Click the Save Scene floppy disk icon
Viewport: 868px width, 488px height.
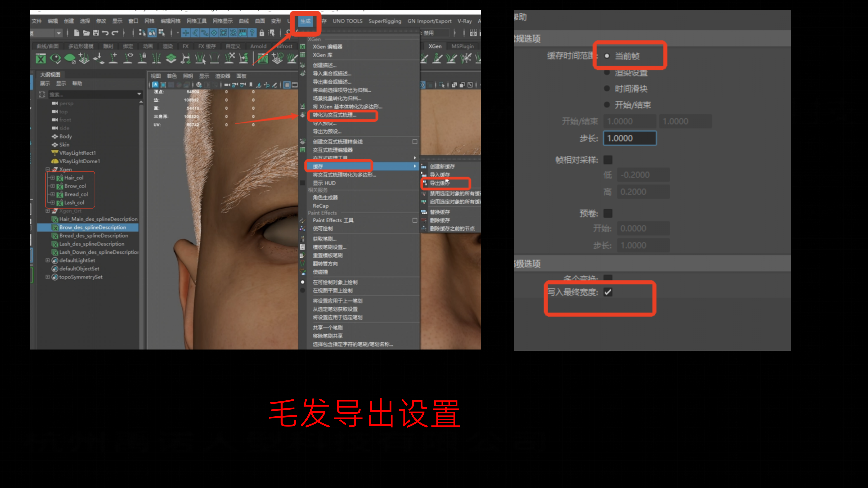(x=96, y=33)
